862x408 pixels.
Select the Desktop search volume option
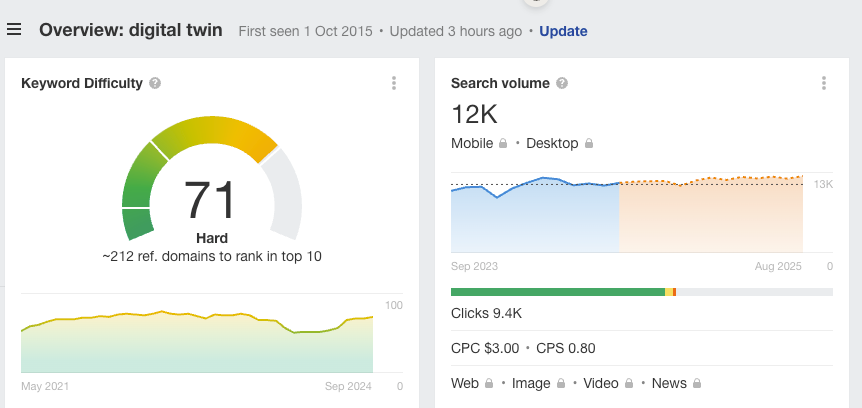pos(552,143)
